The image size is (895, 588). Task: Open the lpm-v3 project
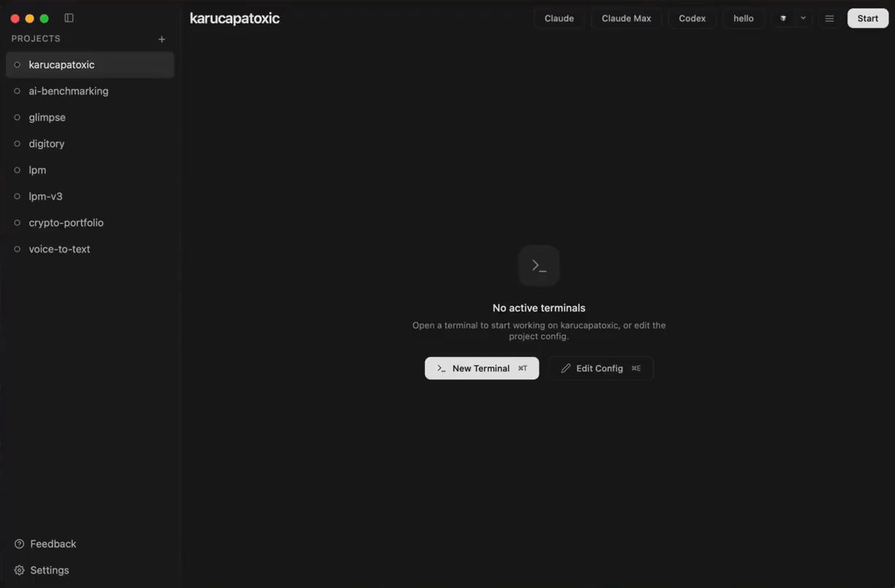90,196
